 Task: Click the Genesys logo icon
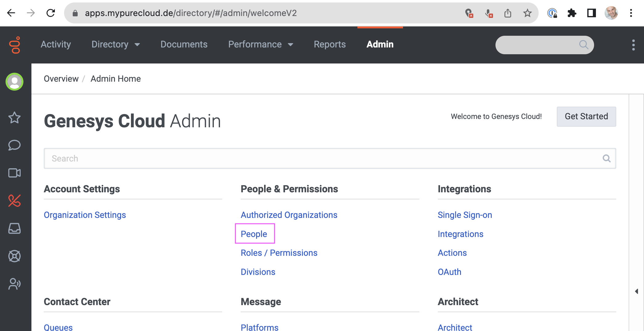coord(15,45)
